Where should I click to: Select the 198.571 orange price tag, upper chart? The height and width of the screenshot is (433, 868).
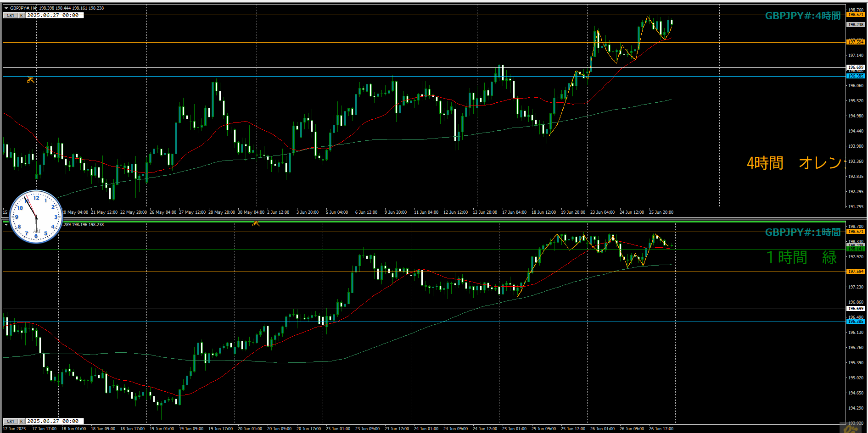(856, 15)
